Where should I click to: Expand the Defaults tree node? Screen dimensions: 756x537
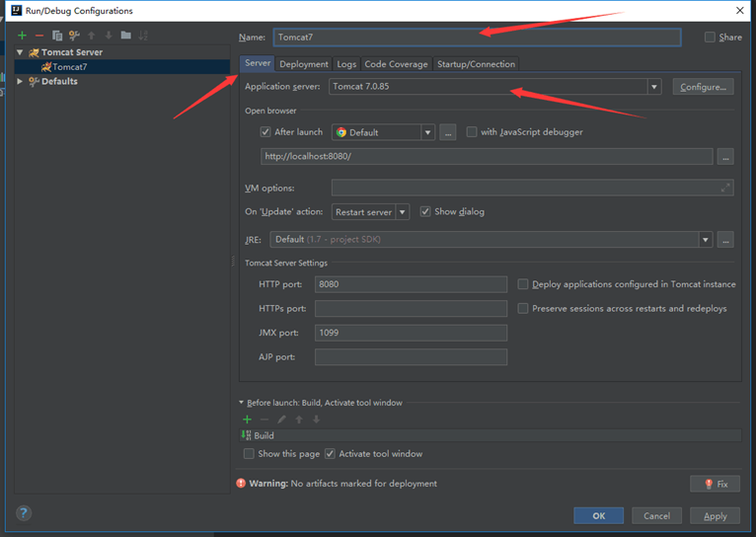pyautogui.click(x=20, y=81)
